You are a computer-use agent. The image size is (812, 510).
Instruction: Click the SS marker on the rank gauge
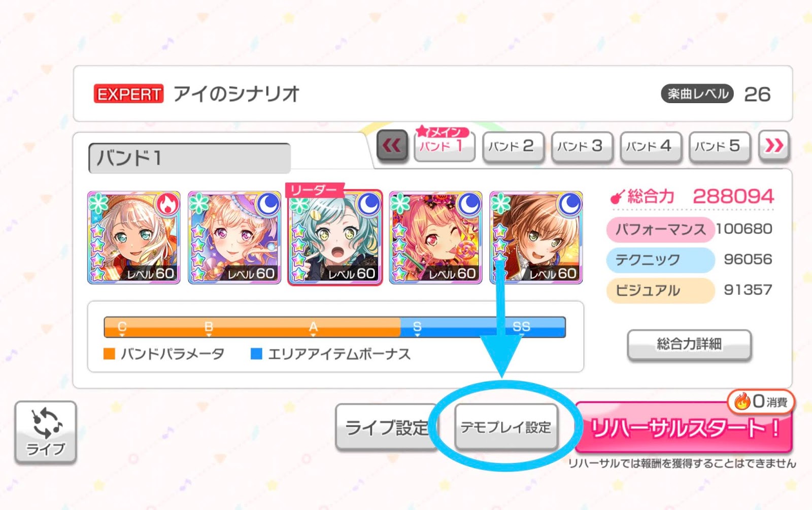coord(521,327)
